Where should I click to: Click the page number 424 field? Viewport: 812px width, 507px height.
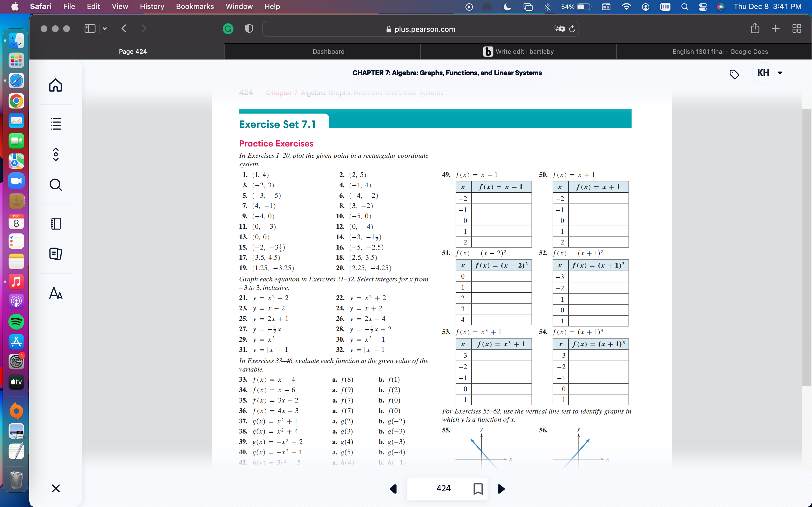443,489
